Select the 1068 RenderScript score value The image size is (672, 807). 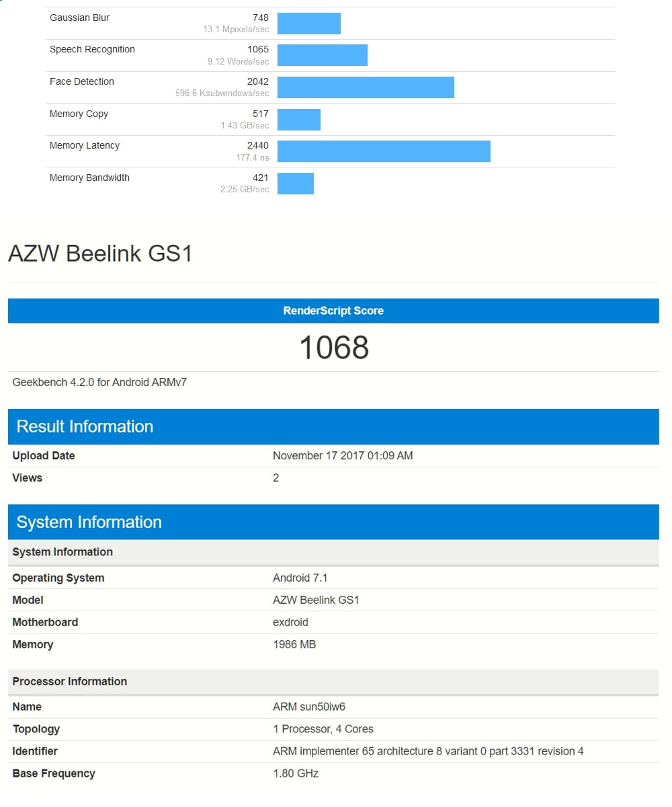click(x=333, y=348)
